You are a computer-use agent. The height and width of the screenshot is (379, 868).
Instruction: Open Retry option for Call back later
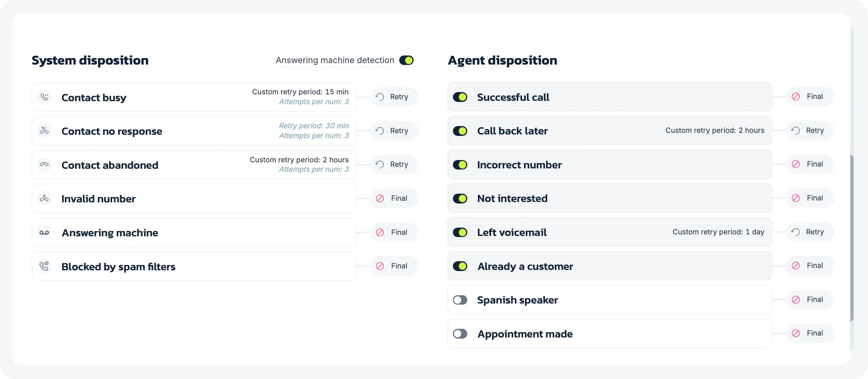(810, 131)
